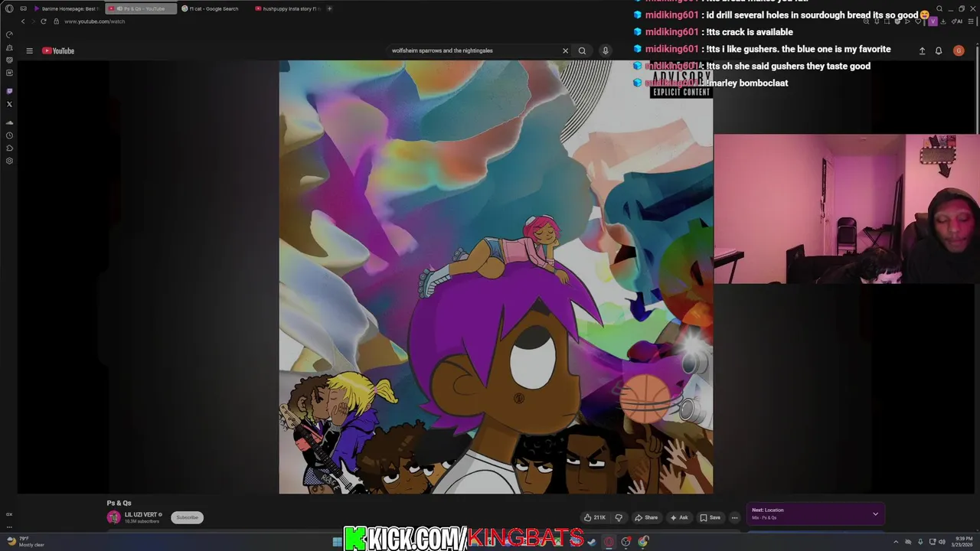980x551 pixels.
Task: Open the YouTube account avatar menu
Action: (959, 51)
